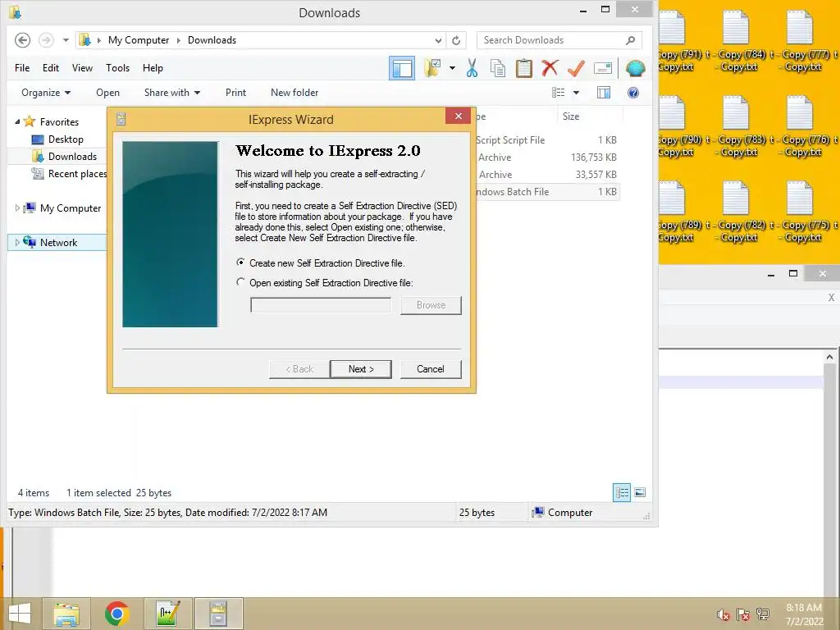Collapse the Favorites tree group
840x630 pixels.
click(17, 121)
